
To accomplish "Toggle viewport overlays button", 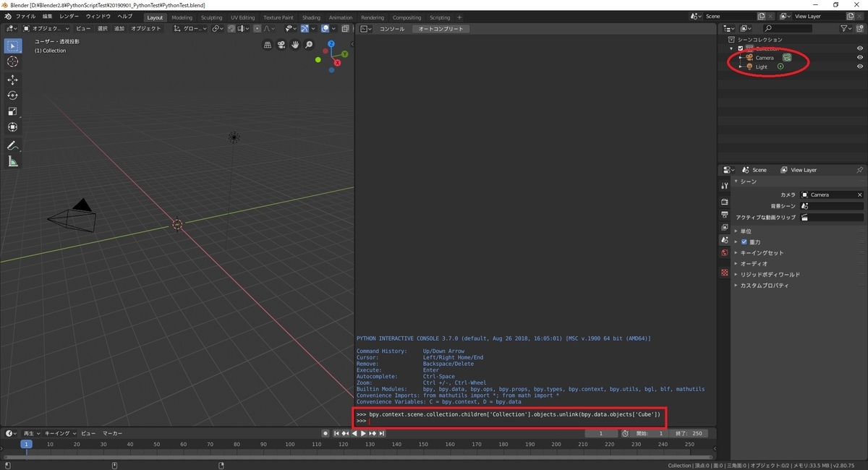I will 325,28.
